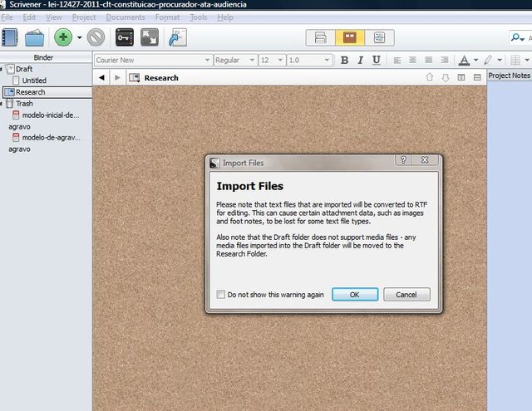Open the Collections folder icon
532x411 pixels.
pyautogui.click(x=34, y=37)
